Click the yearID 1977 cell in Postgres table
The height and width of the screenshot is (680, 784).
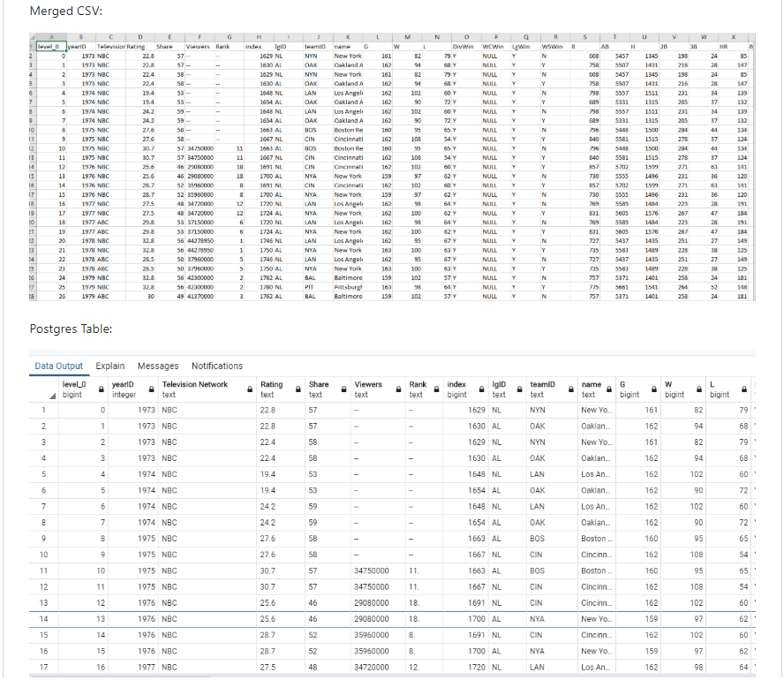133,667
